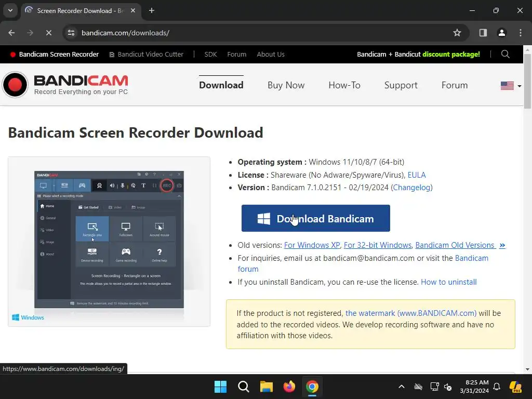The image size is (532, 399).
Task: Open Firefox from the taskbar
Action: [289, 387]
